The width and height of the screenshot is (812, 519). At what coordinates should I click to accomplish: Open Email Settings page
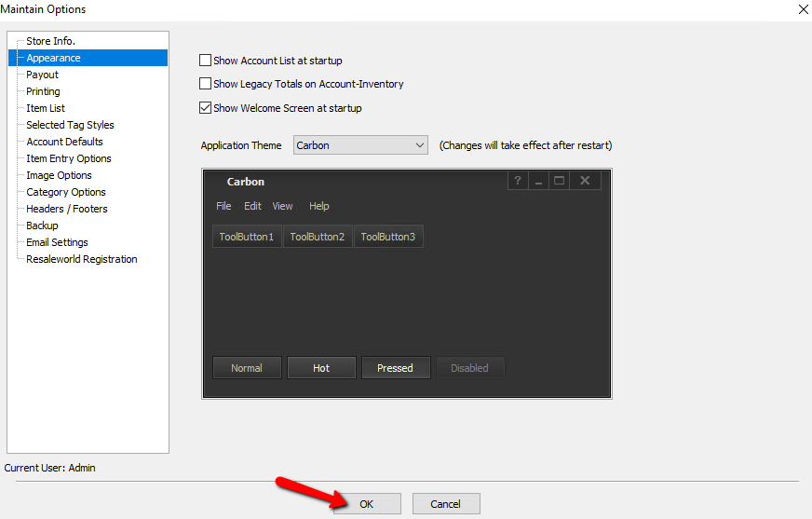57,242
